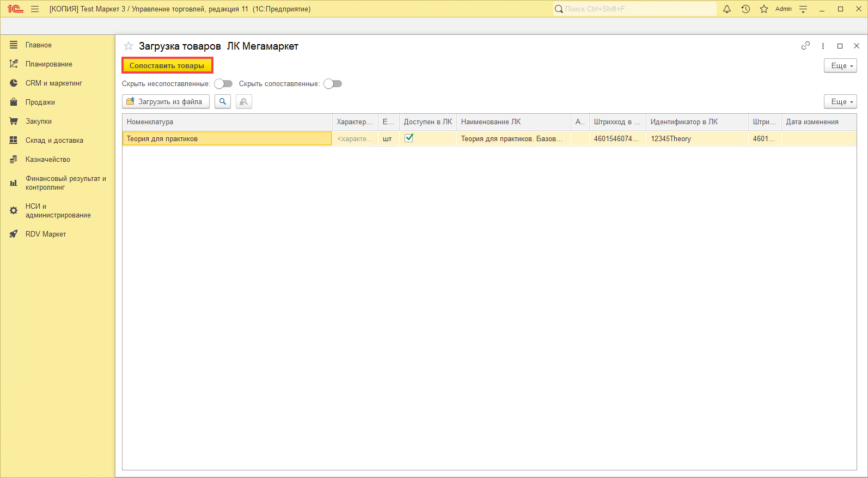Screen dimensions: 868x478
Task: Get link to this form icon
Action: pyautogui.click(x=805, y=46)
